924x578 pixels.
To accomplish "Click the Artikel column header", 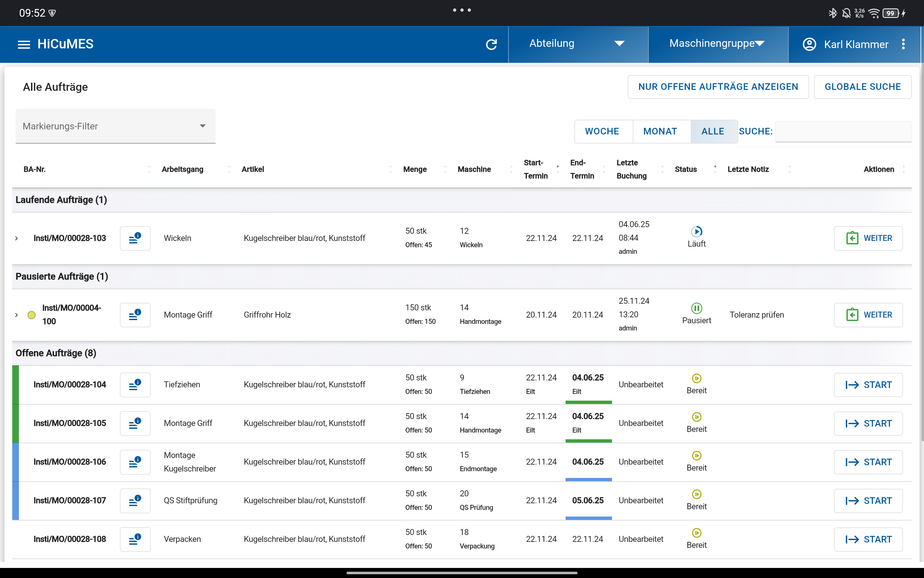I will tap(252, 169).
